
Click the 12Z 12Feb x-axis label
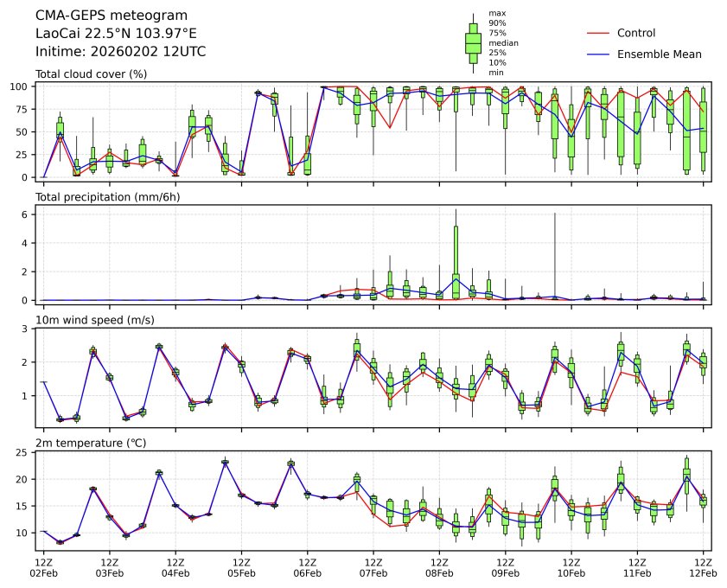703,567
